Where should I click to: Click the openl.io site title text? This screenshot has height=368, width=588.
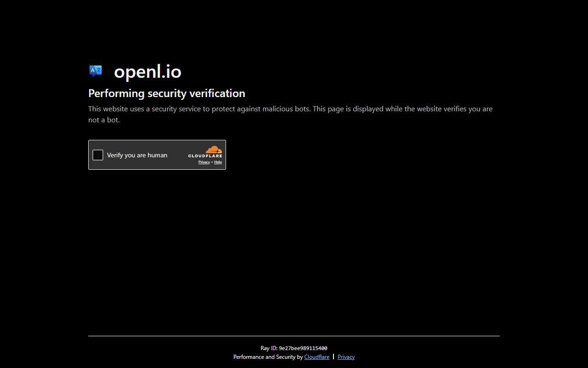pyautogui.click(x=147, y=72)
